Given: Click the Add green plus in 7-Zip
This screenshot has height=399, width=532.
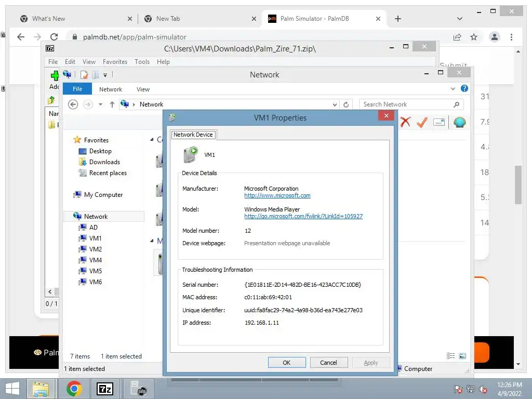Looking at the screenshot, I should click(x=55, y=75).
